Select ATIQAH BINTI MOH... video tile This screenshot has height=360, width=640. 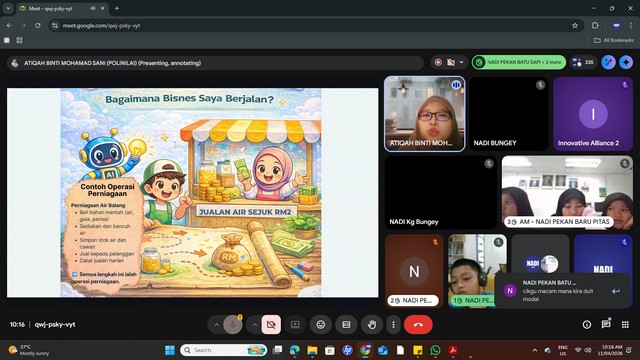pyautogui.click(x=424, y=114)
